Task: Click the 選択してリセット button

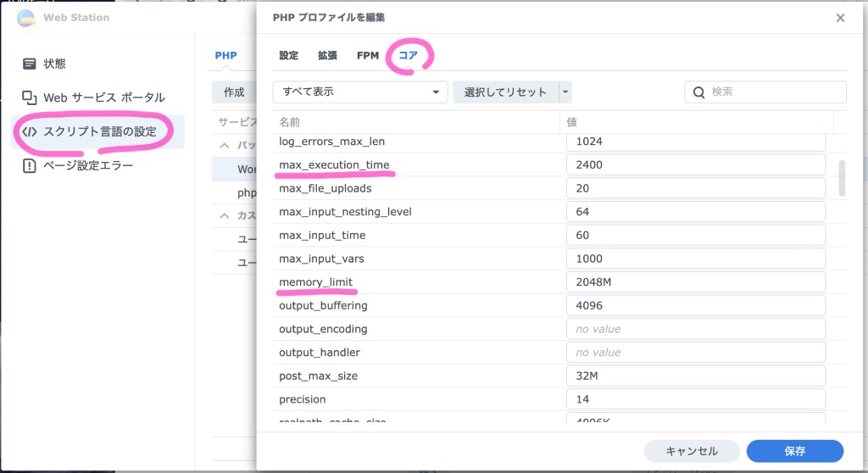Action: 505,92
